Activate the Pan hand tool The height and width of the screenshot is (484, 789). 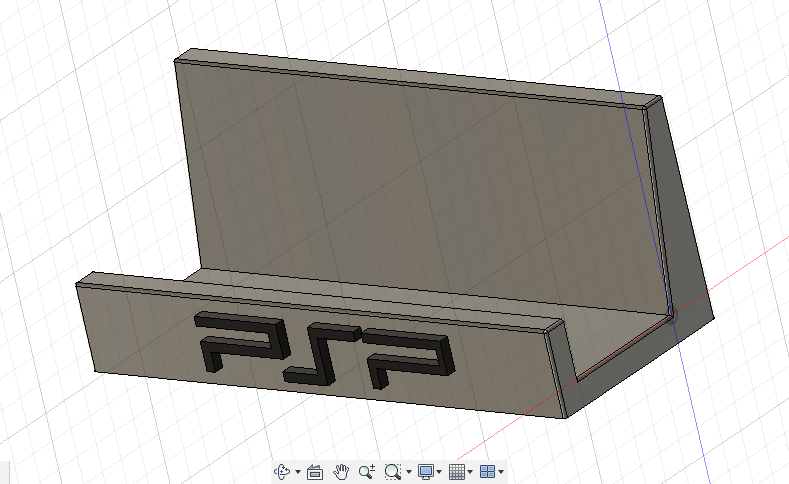click(x=341, y=471)
